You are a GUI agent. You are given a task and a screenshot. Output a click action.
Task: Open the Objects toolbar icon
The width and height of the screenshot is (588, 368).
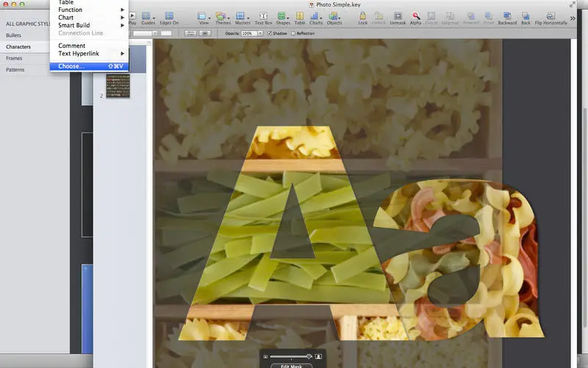click(x=334, y=18)
